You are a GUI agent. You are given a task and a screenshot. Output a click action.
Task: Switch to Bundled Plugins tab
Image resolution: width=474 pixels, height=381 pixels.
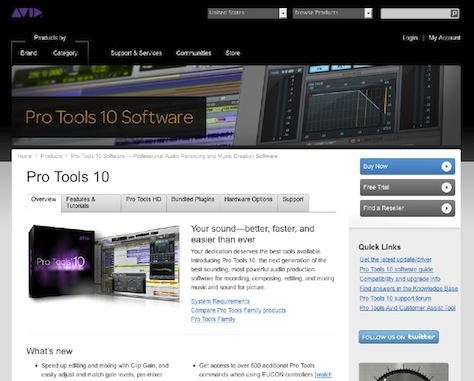193,202
